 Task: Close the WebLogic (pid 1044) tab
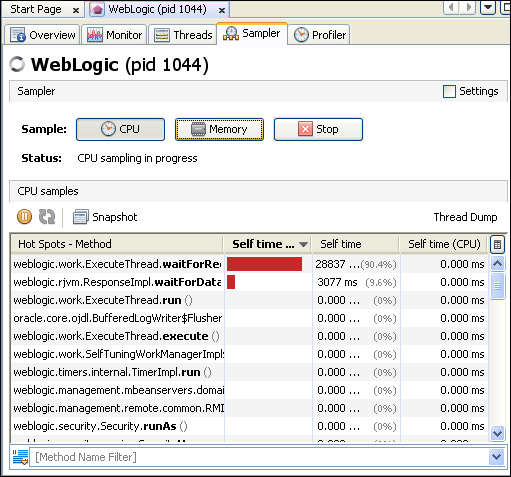222,10
